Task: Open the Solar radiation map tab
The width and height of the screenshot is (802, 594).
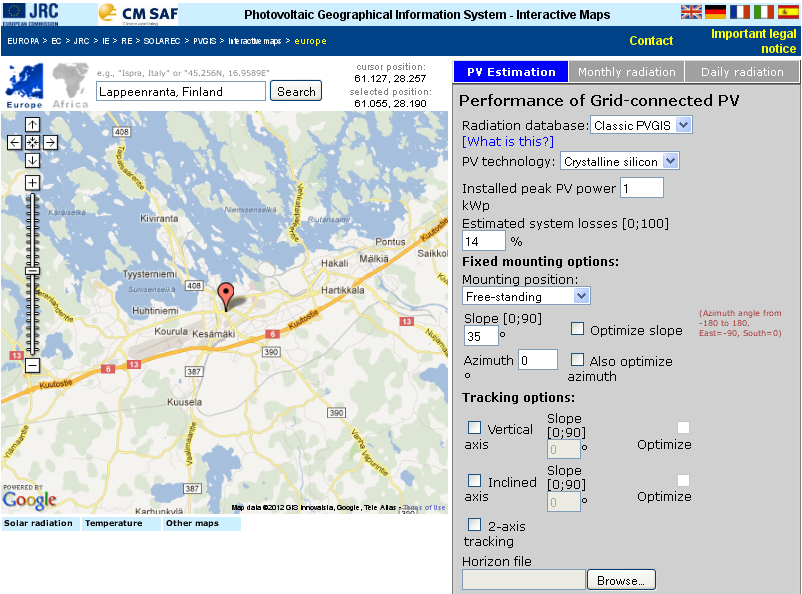Action: 40,523
